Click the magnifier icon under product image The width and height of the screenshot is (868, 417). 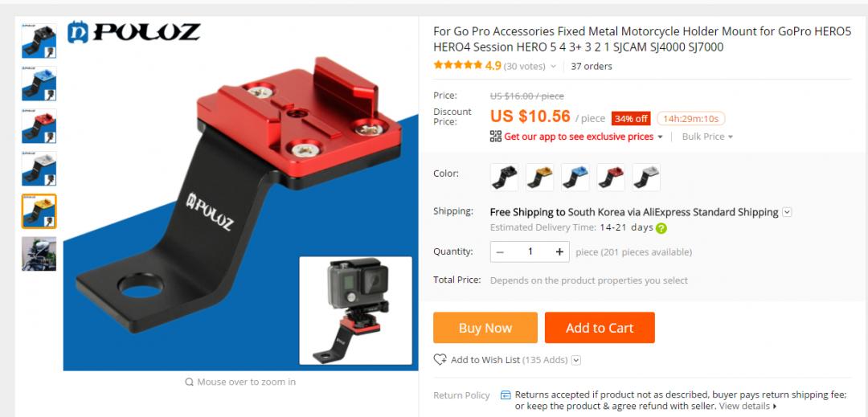[190, 382]
